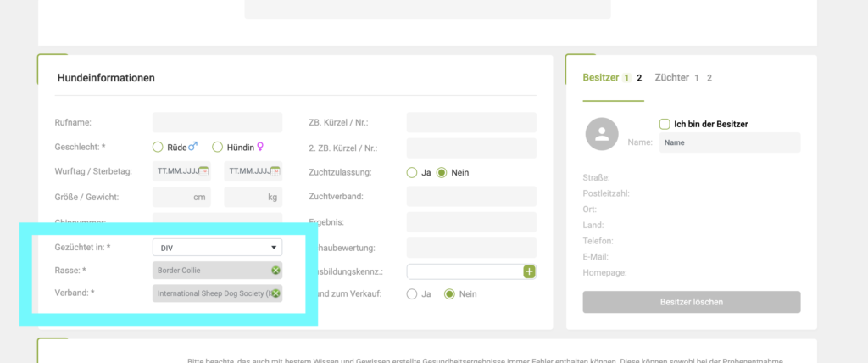Image resolution: width=868 pixels, height=363 pixels.
Task: Check the Ich bin der Besitzer checkbox
Action: tap(665, 124)
